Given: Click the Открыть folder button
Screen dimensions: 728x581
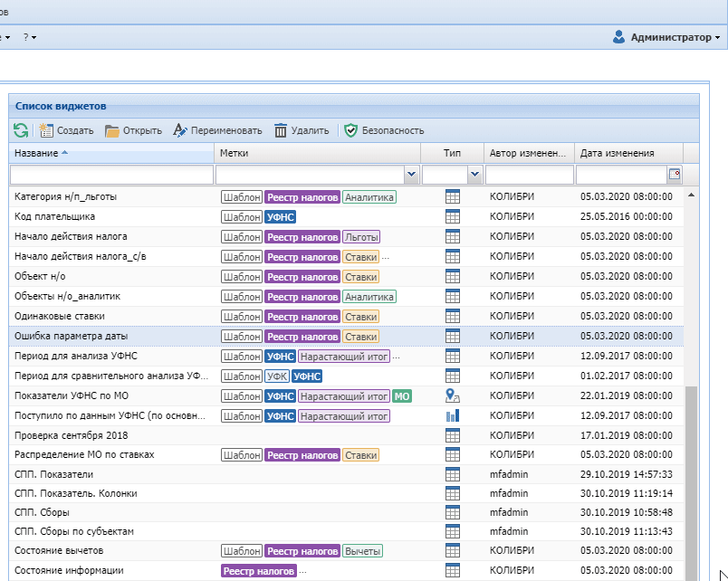Looking at the screenshot, I should click(133, 130).
